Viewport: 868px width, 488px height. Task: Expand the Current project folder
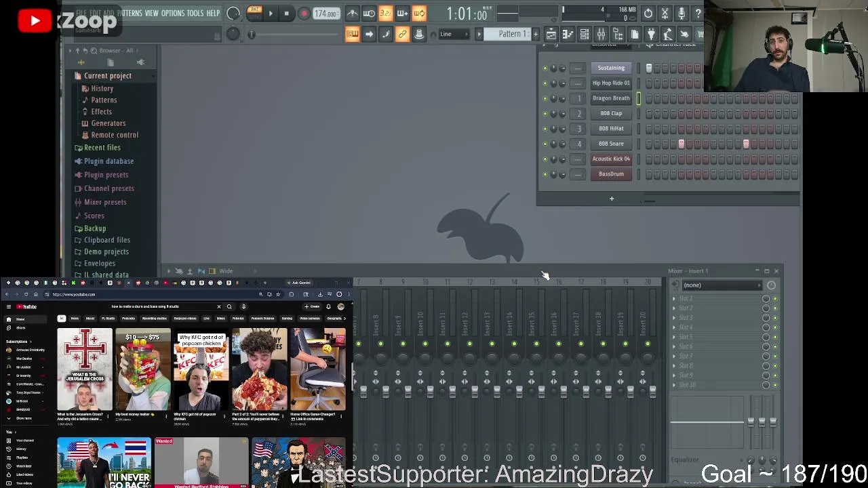coord(107,76)
